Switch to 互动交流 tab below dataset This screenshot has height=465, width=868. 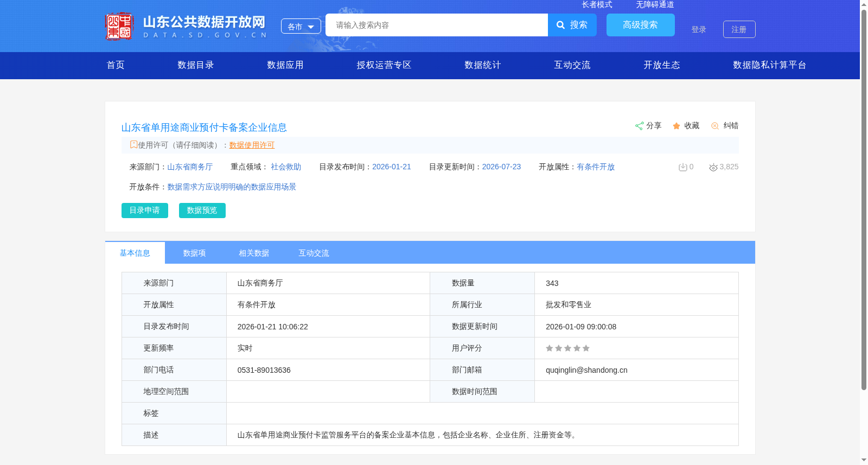[314, 253]
